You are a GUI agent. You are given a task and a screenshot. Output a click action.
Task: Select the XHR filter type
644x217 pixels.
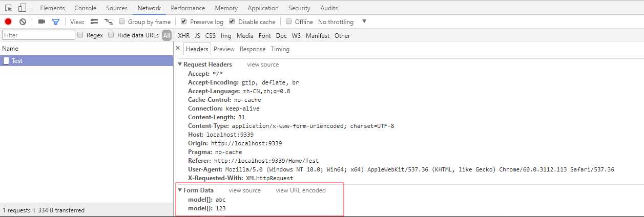[183, 36]
